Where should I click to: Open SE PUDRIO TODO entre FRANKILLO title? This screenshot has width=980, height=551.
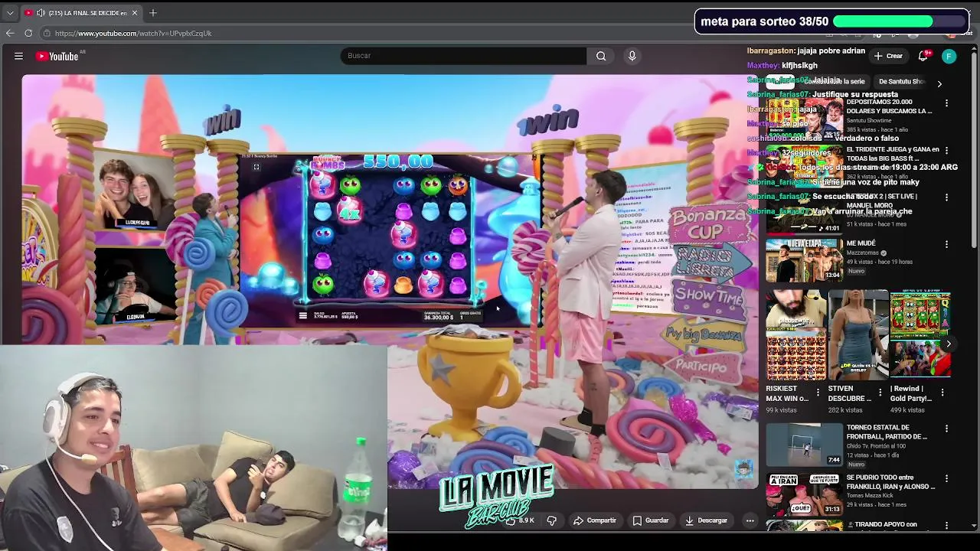(890, 482)
